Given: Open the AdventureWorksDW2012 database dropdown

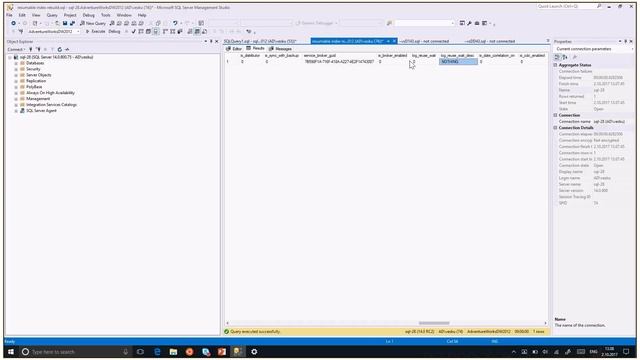Looking at the screenshot, I should pyautogui.click(x=78, y=31).
